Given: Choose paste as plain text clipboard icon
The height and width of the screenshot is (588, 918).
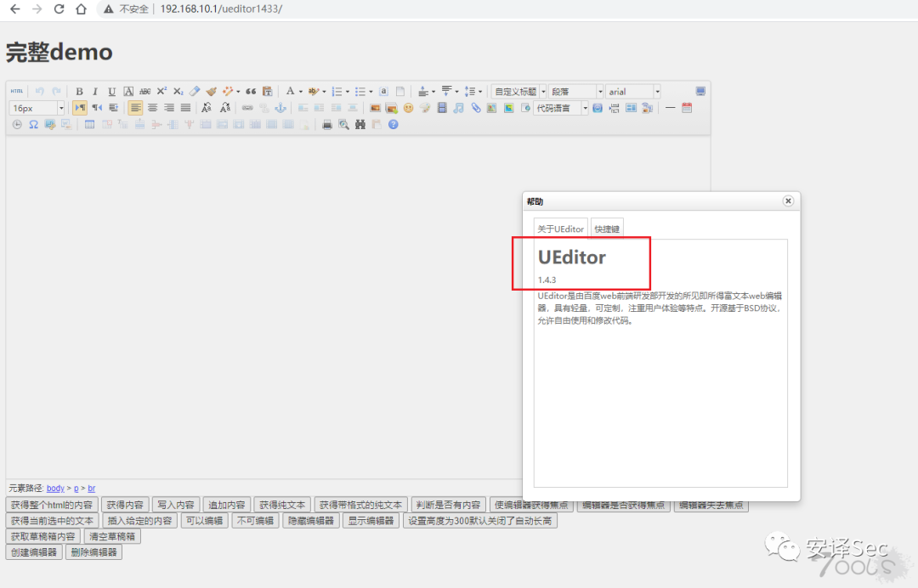Looking at the screenshot, I should click(268, 91).
